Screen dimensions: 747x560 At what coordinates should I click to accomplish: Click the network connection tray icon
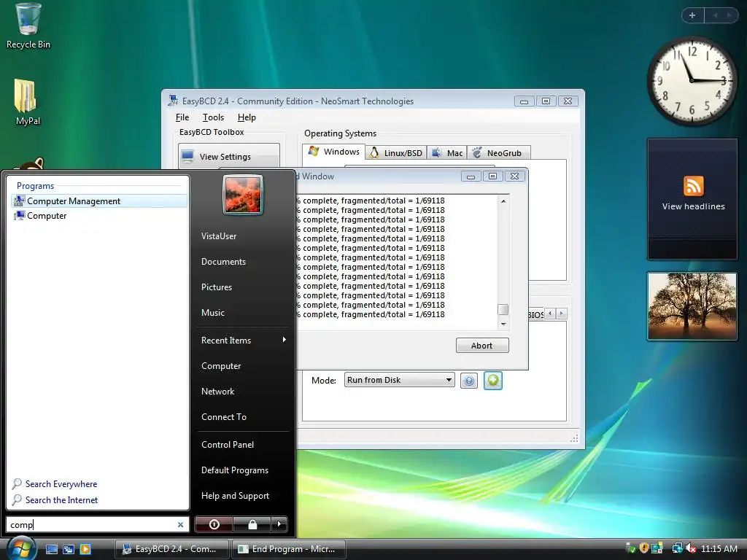coord(676,548)
